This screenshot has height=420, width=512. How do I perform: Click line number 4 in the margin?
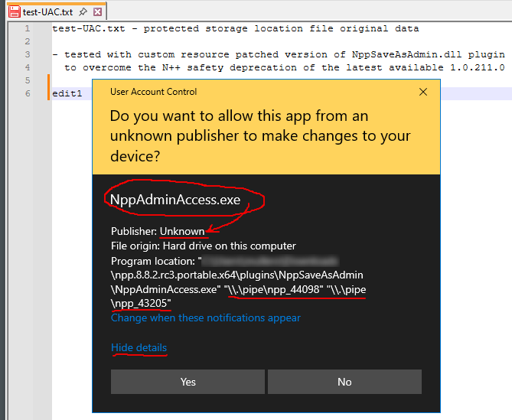pyautogui.click(x=28, y=67)
